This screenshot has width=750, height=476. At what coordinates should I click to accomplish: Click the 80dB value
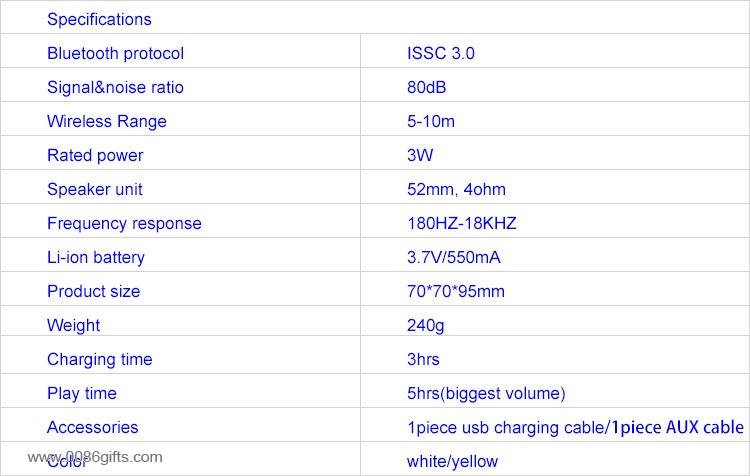[x=426, y=87]
